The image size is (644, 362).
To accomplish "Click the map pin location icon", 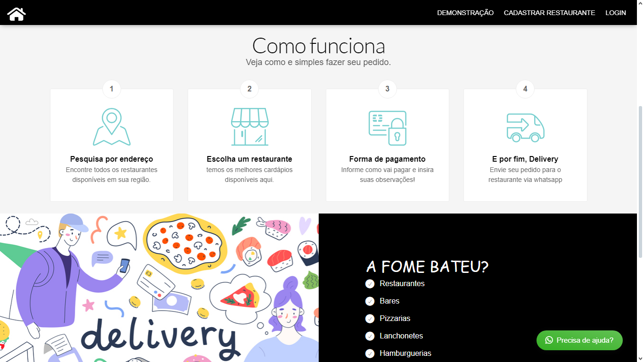I will click(x=112, y=127).
